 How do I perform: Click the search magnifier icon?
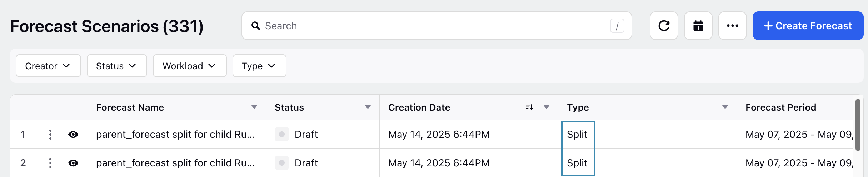[x=255, y=26]
